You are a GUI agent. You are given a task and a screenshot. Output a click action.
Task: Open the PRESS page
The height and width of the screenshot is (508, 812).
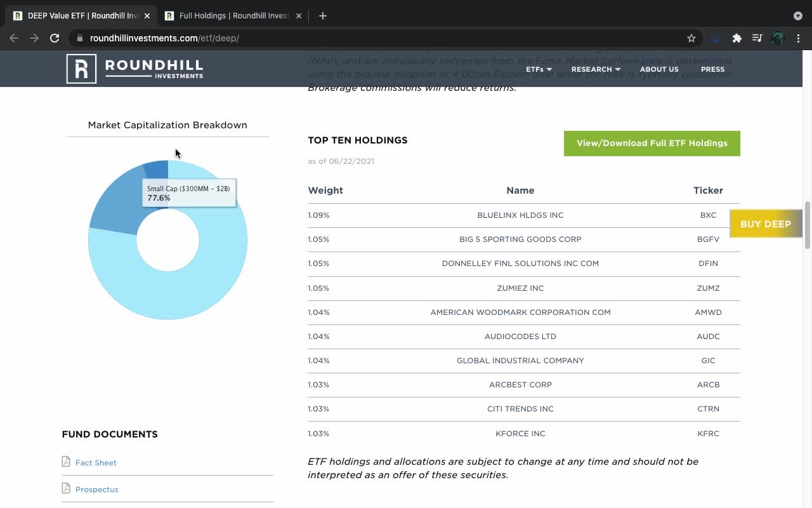pos(712,69)
